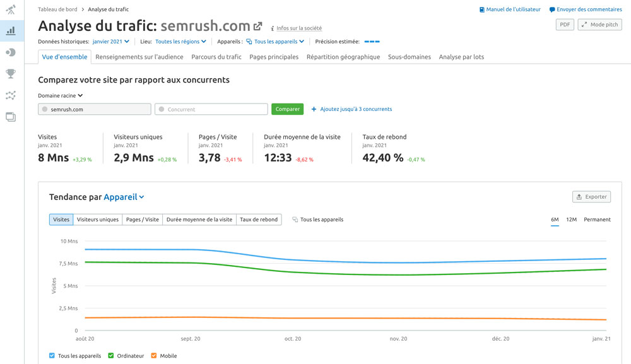Toggle the Tous les appareils legend checkbox
Image resolution: width=631 pixels, height=364 pixels.
[x=52, y=356]
